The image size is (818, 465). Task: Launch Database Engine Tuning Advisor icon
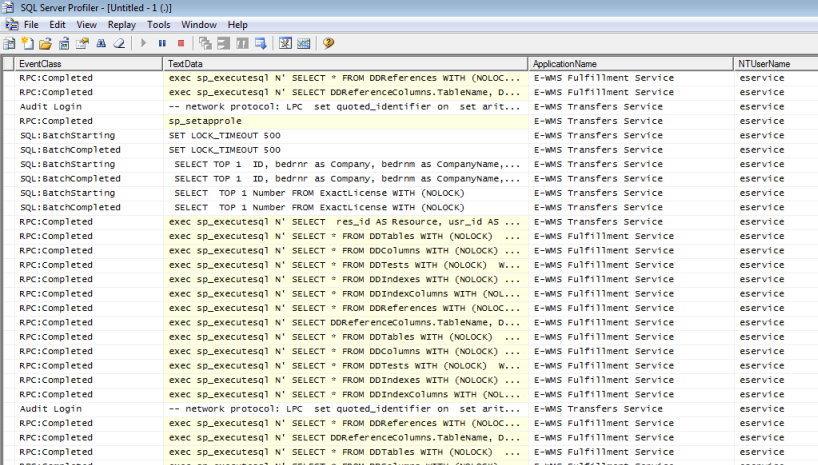tap(285, 43)
